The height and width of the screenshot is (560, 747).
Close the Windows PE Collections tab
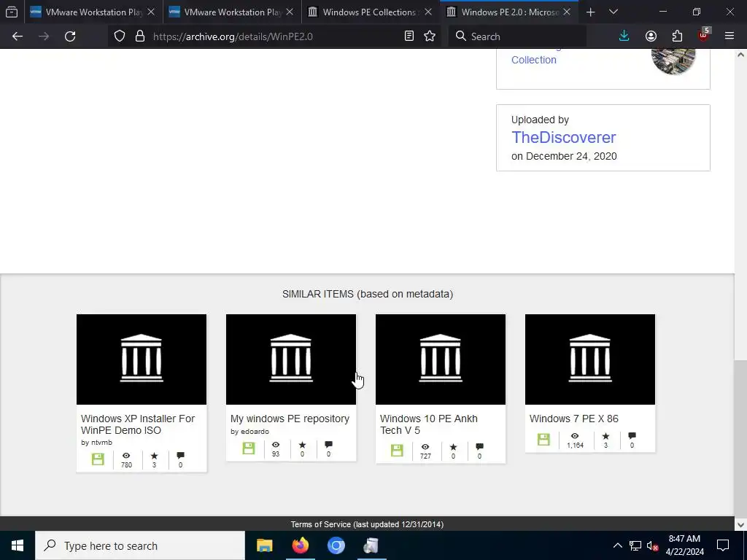tap(428, 12)
